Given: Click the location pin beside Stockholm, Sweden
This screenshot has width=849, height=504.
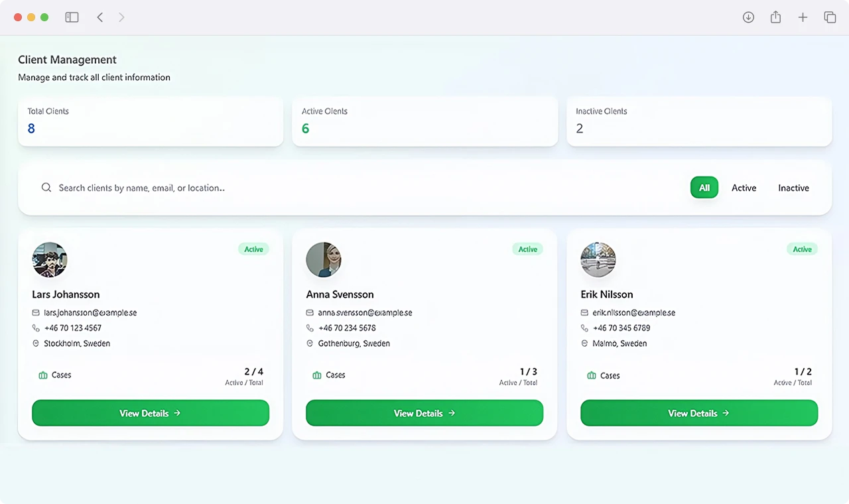Looking at the screenshot, I should [36, 344].
